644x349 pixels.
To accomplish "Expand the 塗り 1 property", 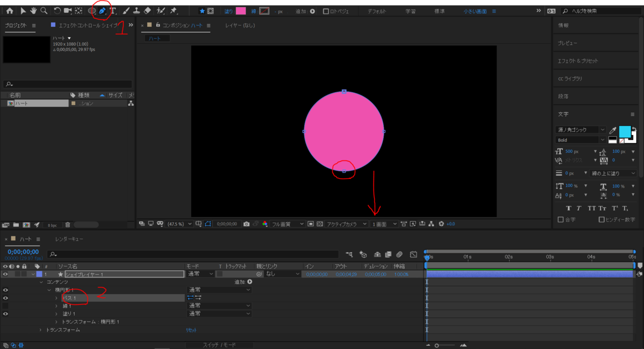I will pos(56,314).
